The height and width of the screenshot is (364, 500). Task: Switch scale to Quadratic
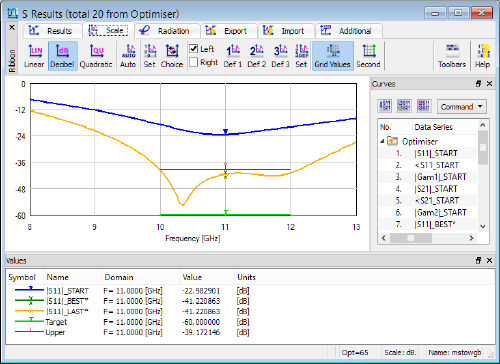(96, 56)
